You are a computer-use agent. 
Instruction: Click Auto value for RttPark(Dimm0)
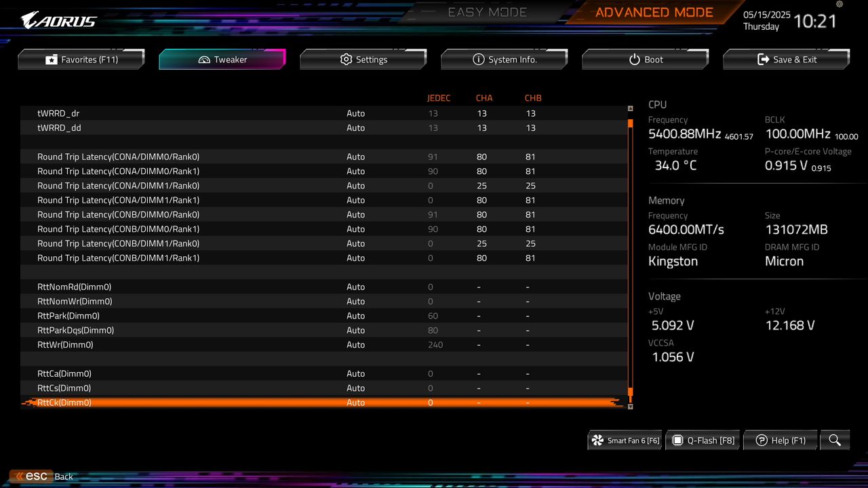[355, 316]
